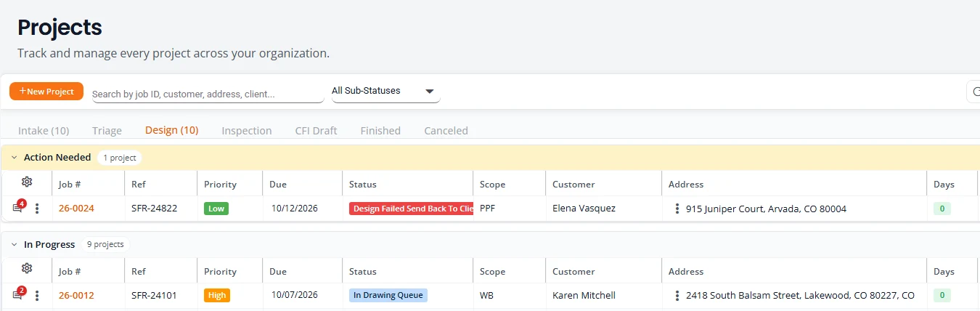The width and height of the screenshot is (980, 311).
Task: Click the Days value for Karen Mitchell row
Action: (x=942, y=296)
